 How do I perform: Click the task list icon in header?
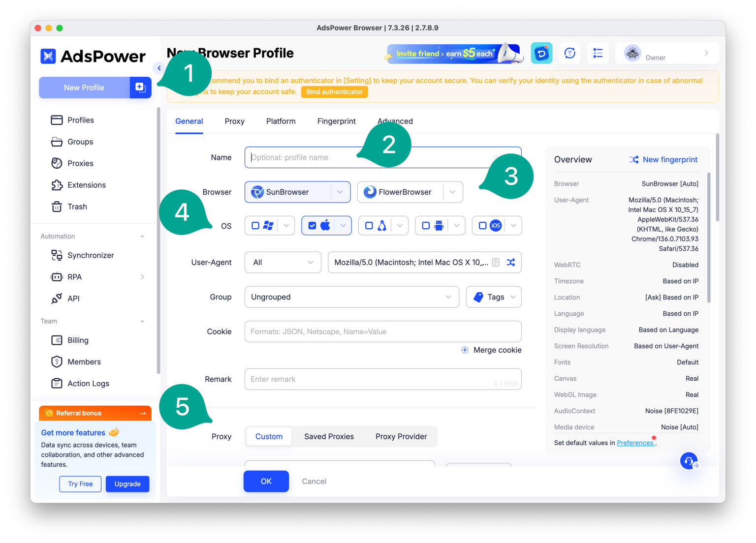click(x=598, y=53)
